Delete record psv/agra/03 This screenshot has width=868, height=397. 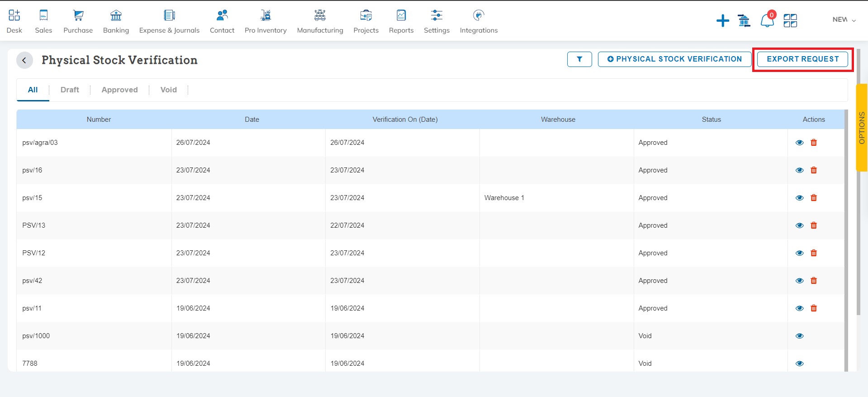coord(814,143)
